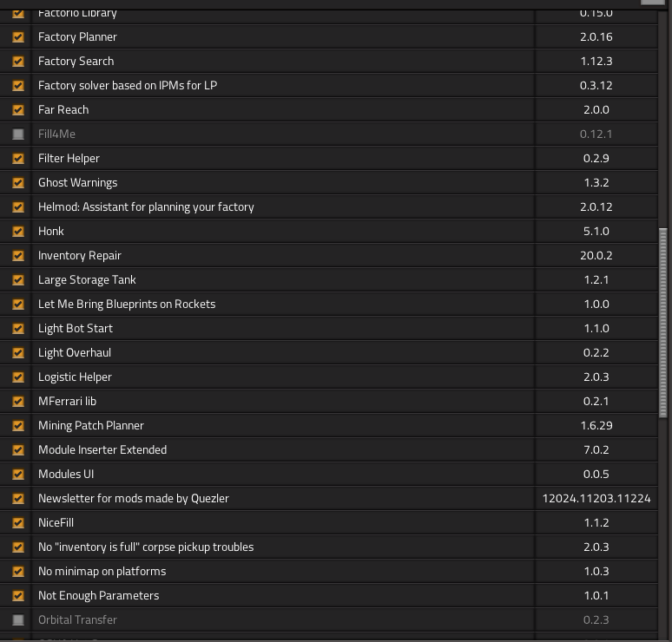The width and height of the screenshot is (672, 642).
Task: Disable the Large Storage Tank checkbox
Action: click(18, 279)
